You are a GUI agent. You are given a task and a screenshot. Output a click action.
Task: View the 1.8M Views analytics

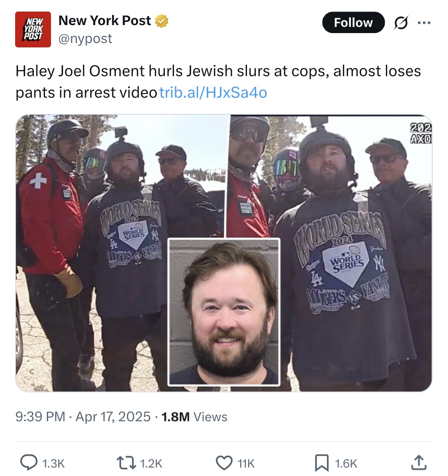point(194,417)
